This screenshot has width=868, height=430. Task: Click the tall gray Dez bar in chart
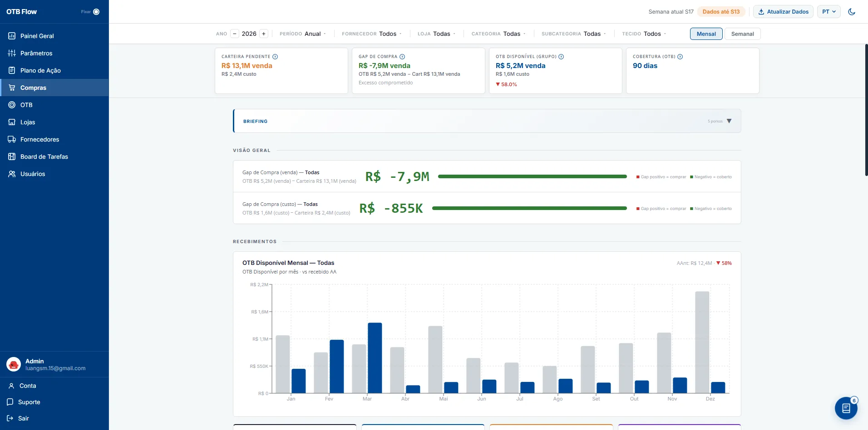point(702,342)
